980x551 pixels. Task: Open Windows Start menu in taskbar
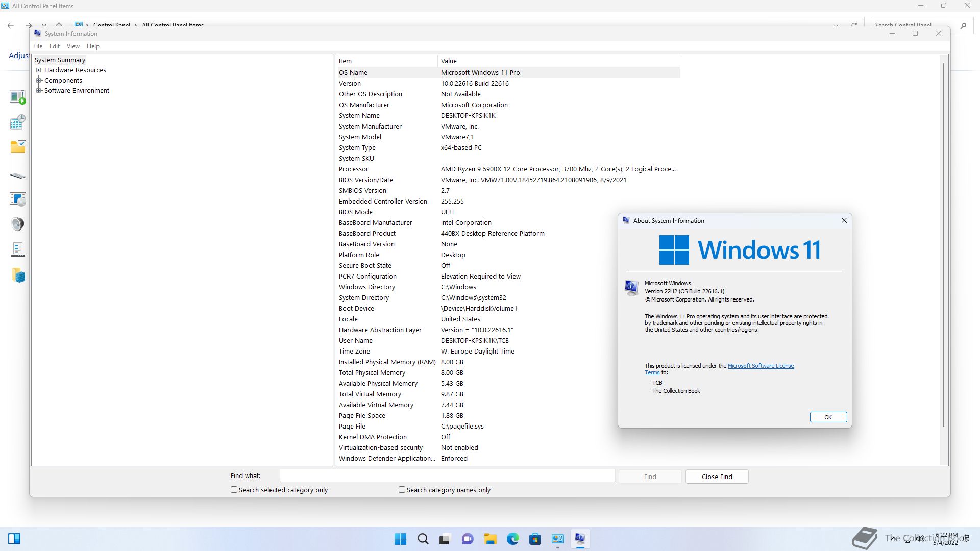point(401,539)
